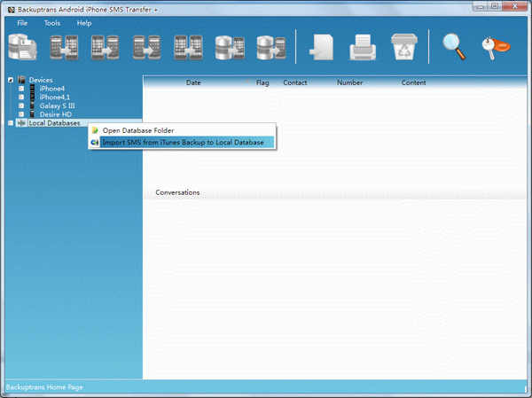The image size is (532, 398).
Task: Click the Search magnifying glass icon
Action: pos(454,48)
